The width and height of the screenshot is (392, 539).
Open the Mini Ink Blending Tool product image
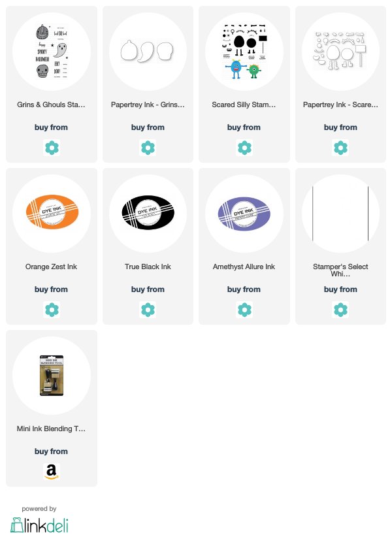pyautogui.click(x=52, y=376)
